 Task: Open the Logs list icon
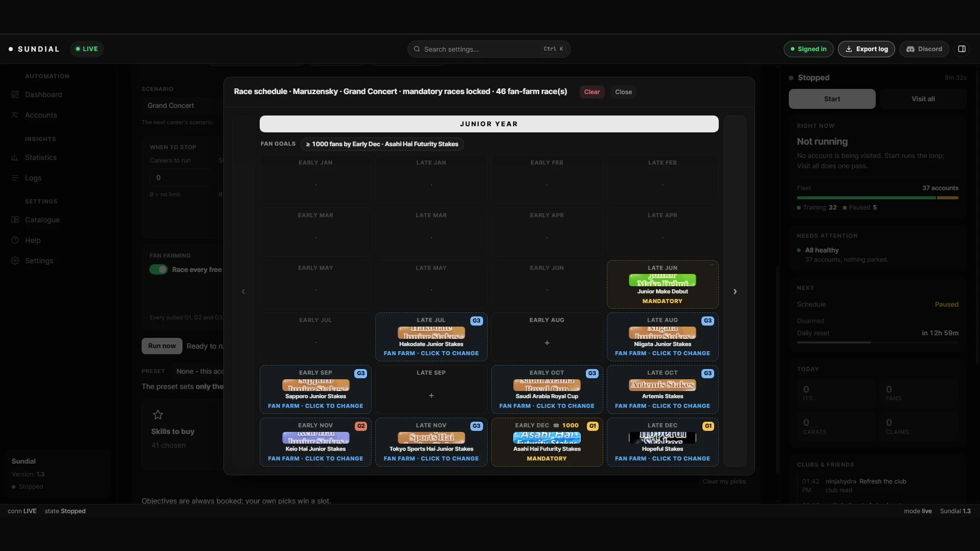point(15,178)
